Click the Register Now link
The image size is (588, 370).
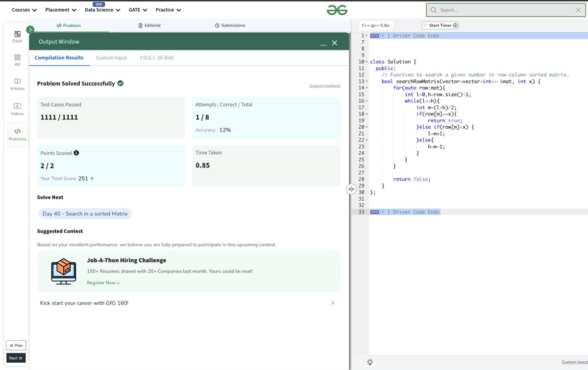tap(103, 283)
